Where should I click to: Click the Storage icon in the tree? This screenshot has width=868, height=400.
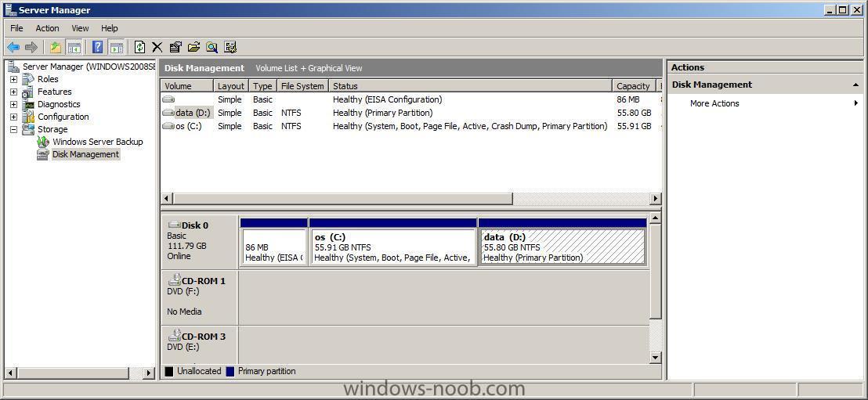click(x=28, y=129)
